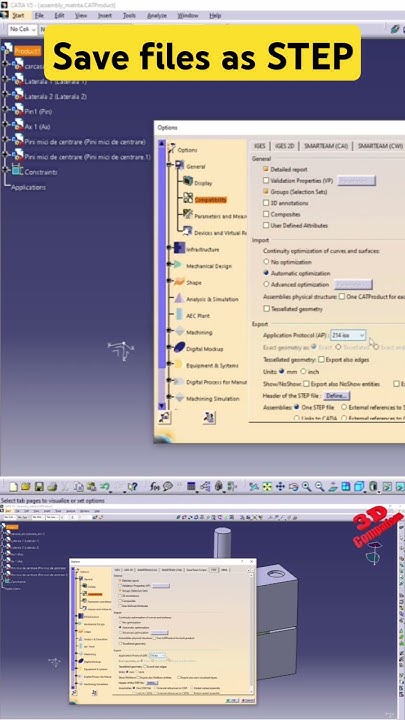The image size is (405, 720).
Task: Switch to the IGES 2D tab
Action: click(x=284, y=146)
